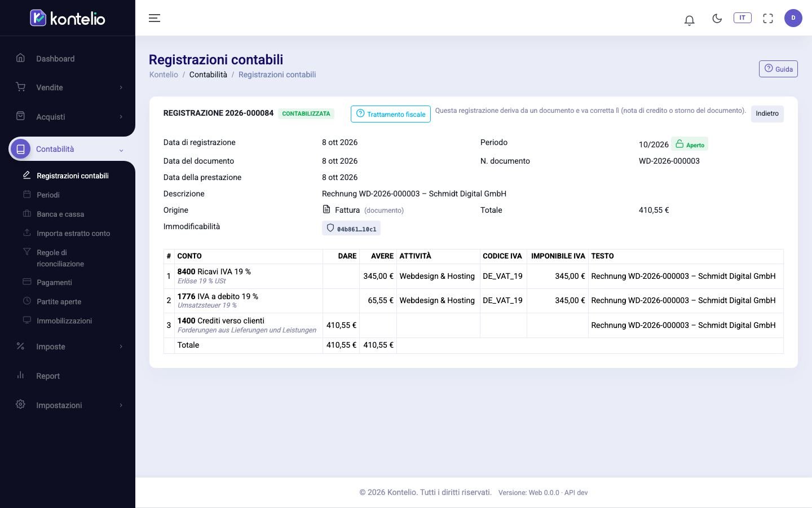Screen dimensions: 812x508
Task: Expand the Acquisti submenu chevron
Action: tap(121, 117)
